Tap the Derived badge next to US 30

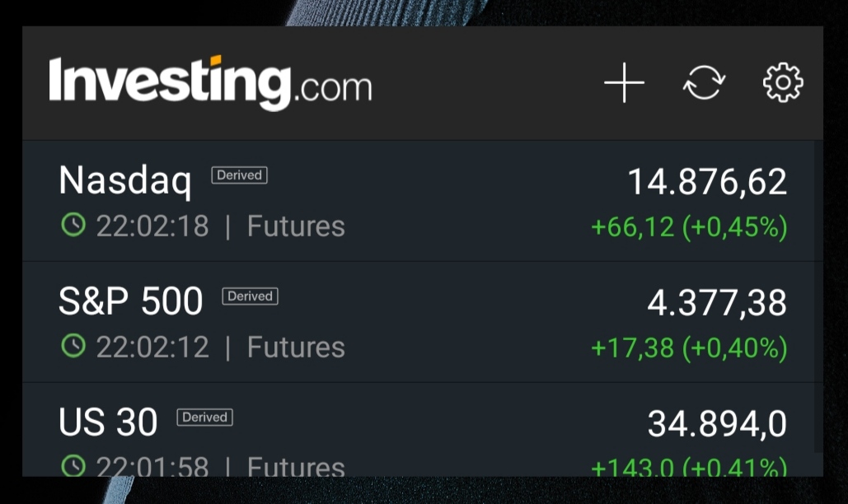coord(204,418)
